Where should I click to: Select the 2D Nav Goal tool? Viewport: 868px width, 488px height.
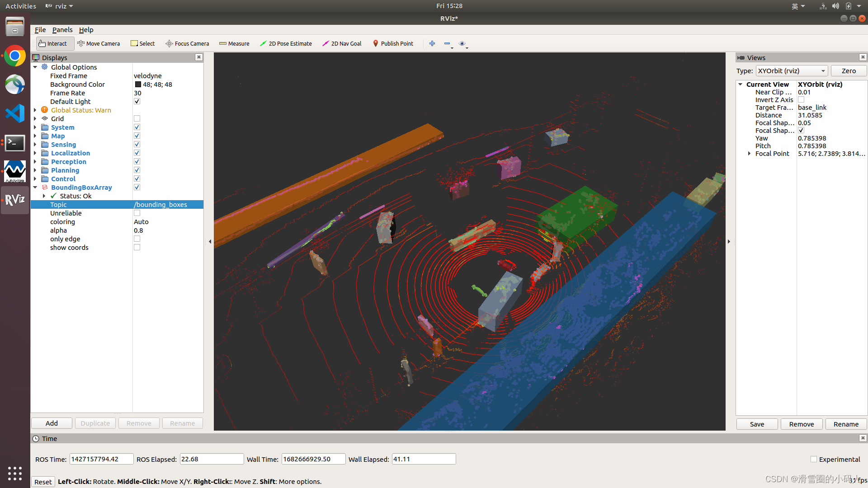click(342, 43)
